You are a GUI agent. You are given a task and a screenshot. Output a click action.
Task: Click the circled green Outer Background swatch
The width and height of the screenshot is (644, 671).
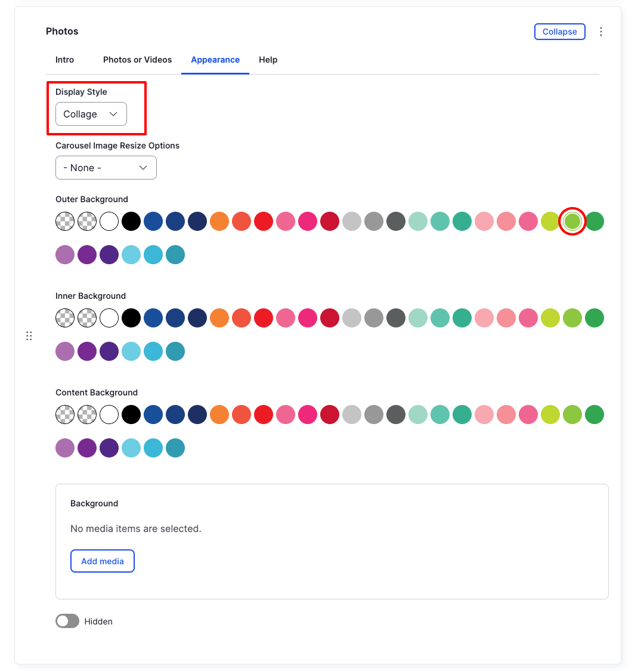(572, 221)
